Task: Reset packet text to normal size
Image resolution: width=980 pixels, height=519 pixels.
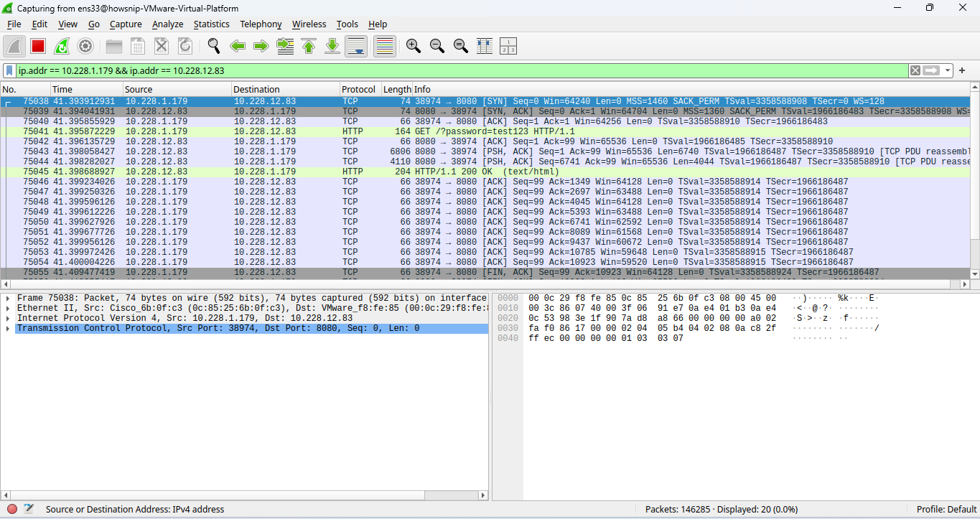Action: 461,46
